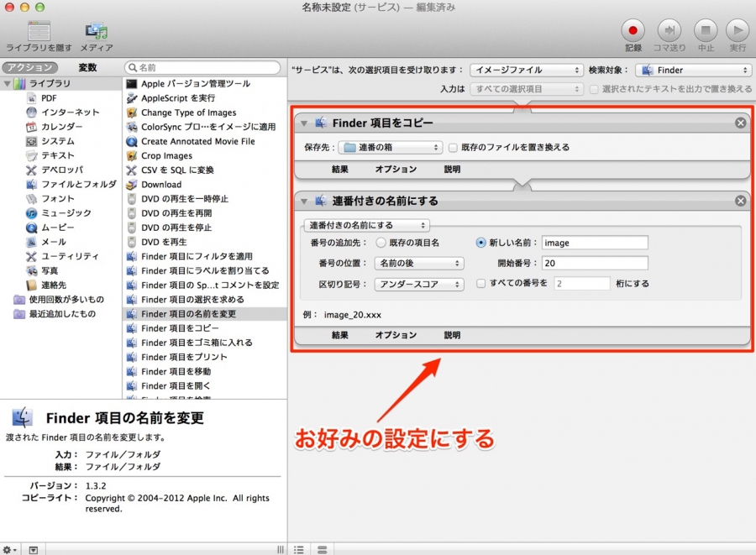Toggle 選択されたテキストを出力で置き換える checkbox

pyautogui.click(x=594, y=89)
